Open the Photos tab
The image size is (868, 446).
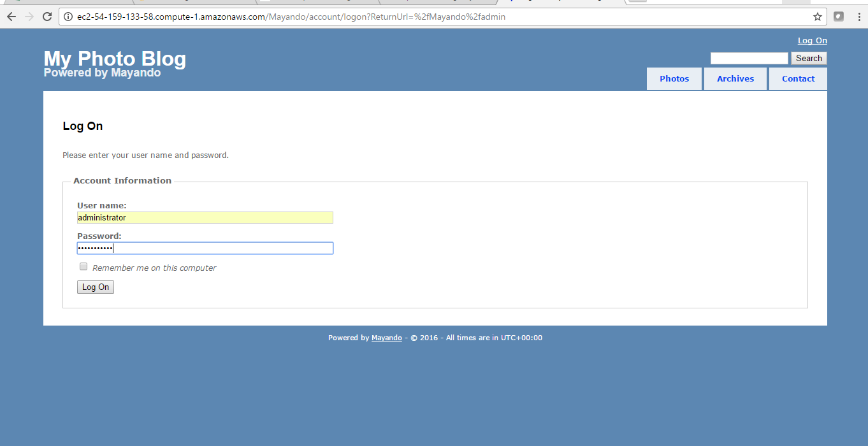pyautogui.click(x=674, y=79)
